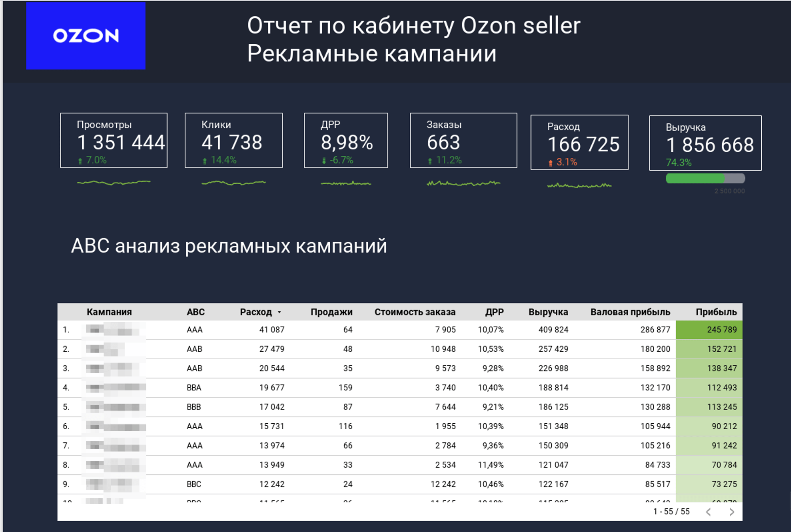Click the ДРР scorecard 8,98%

[346, 140]
